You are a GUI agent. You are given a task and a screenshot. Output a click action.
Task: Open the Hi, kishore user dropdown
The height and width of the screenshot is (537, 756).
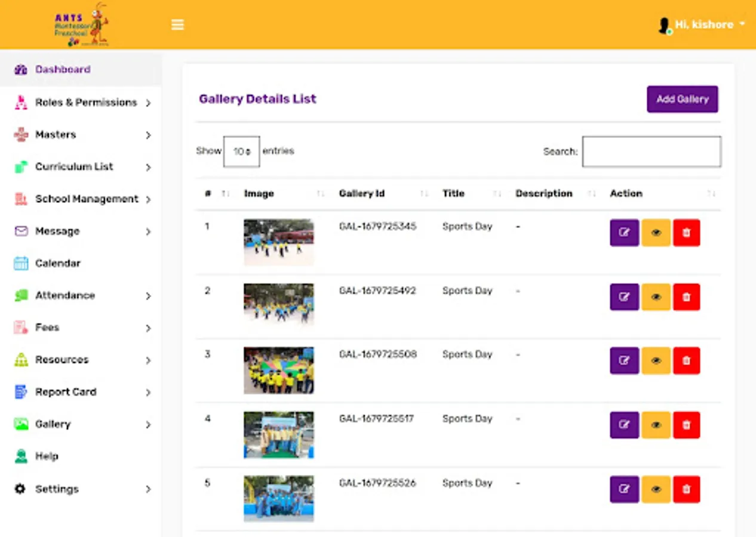[x=703, y=24]
